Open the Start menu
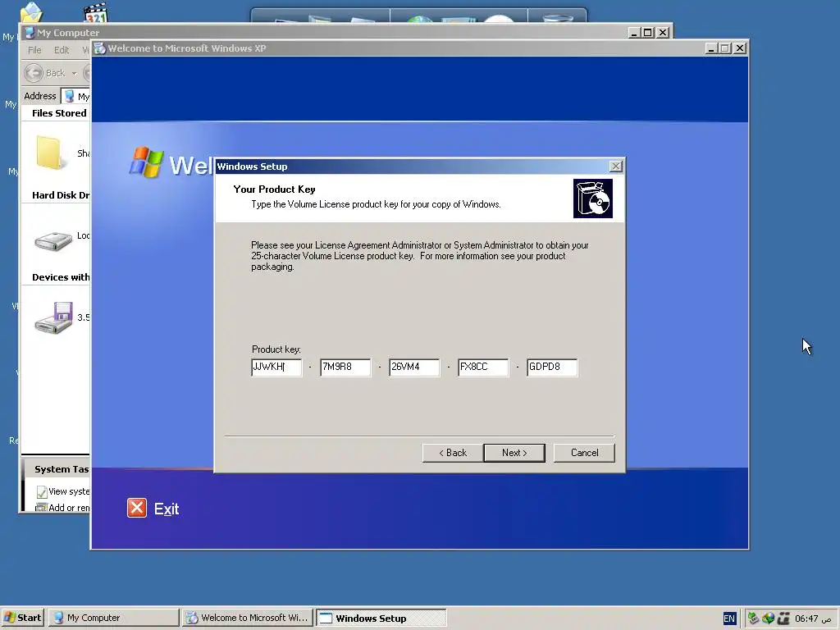The width and height of the screenshot is (840, 630). 22,618
